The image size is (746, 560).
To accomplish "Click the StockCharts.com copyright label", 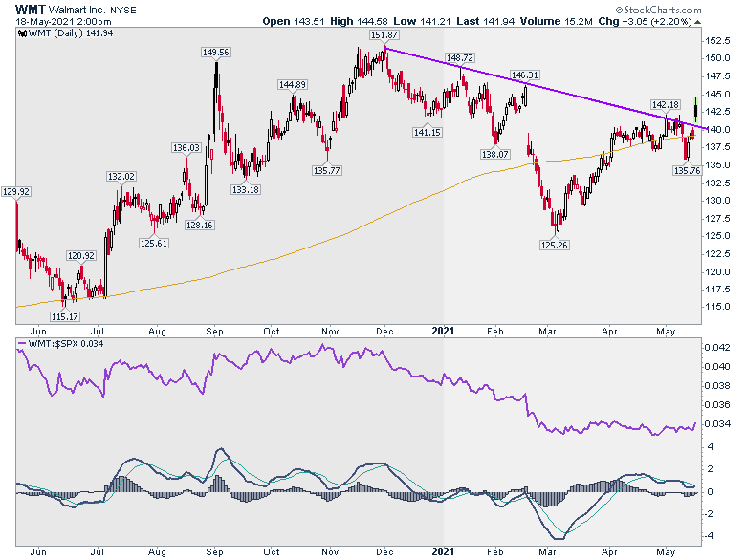I will [658, 10].
